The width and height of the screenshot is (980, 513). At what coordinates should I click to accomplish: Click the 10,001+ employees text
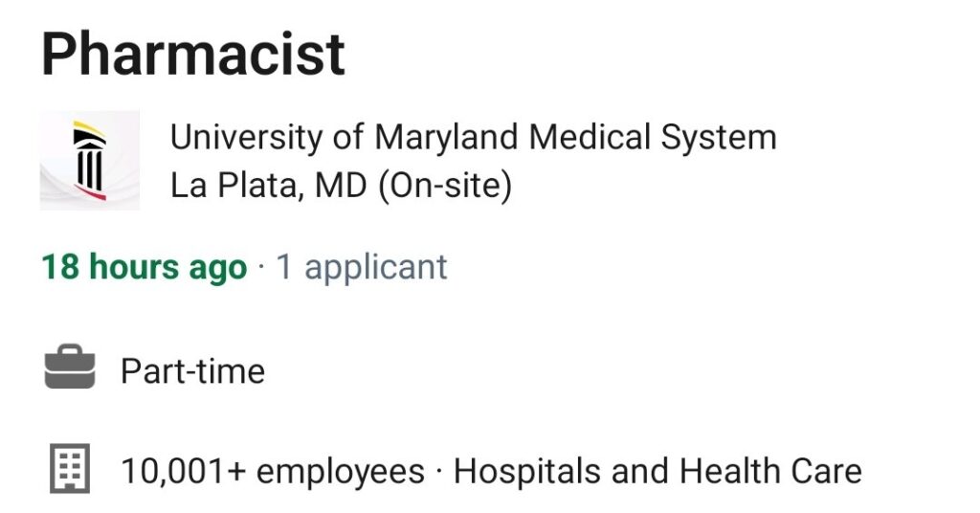(273, 471)
